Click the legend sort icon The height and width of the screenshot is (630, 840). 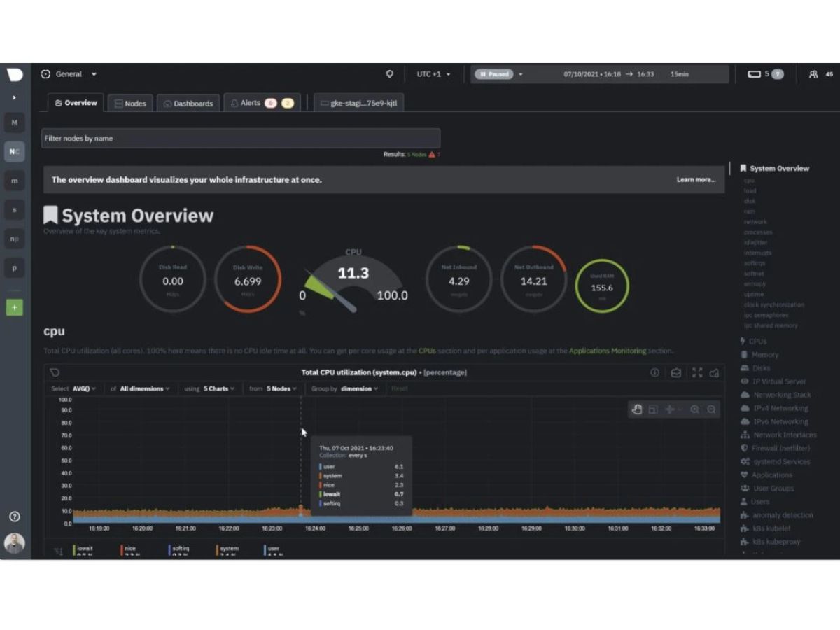click(x=58, y=552)
